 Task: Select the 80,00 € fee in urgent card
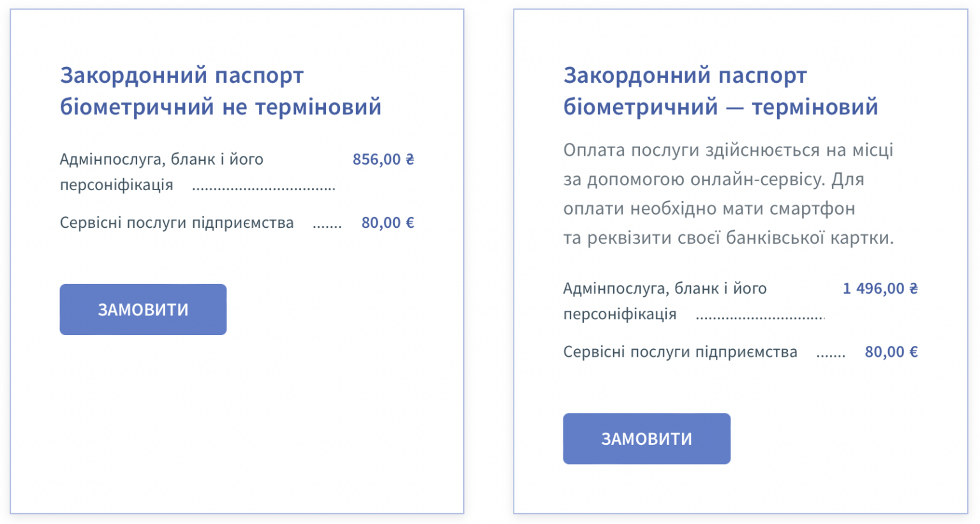(x=891, y=352)
